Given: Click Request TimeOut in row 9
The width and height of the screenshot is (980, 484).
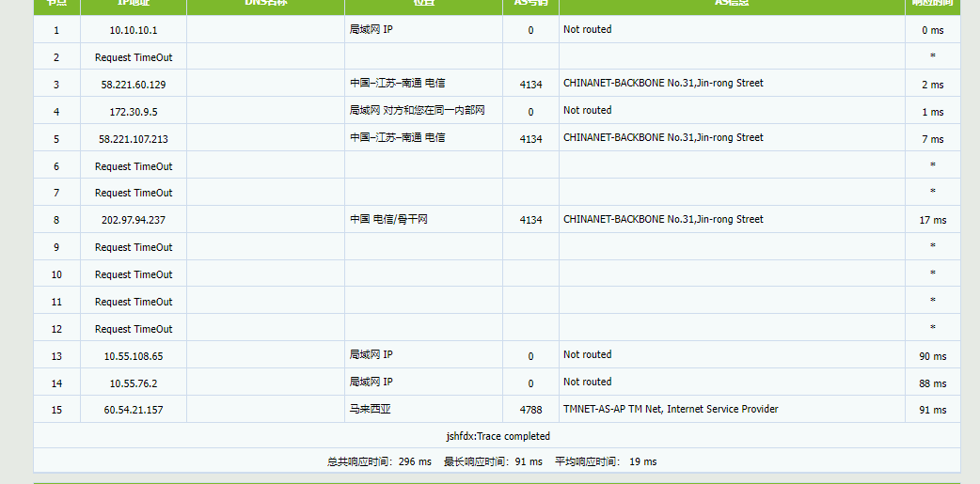Looking at the screenshot, I should tap(134, 247).
